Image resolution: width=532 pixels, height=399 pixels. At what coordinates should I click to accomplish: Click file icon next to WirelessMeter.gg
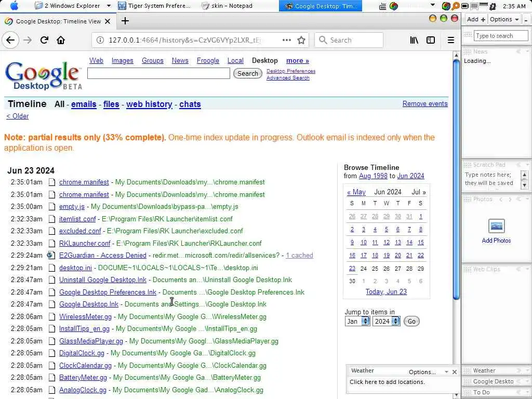click(51, 317)
